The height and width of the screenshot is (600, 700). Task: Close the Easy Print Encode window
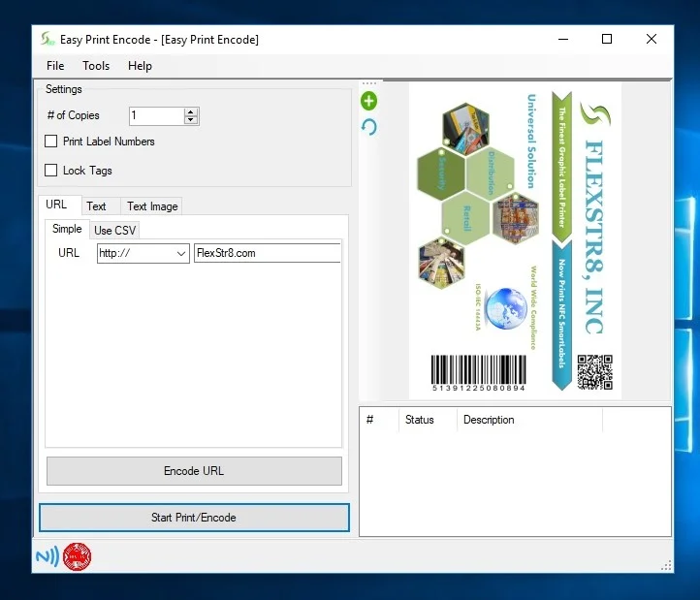pos(652,40)
